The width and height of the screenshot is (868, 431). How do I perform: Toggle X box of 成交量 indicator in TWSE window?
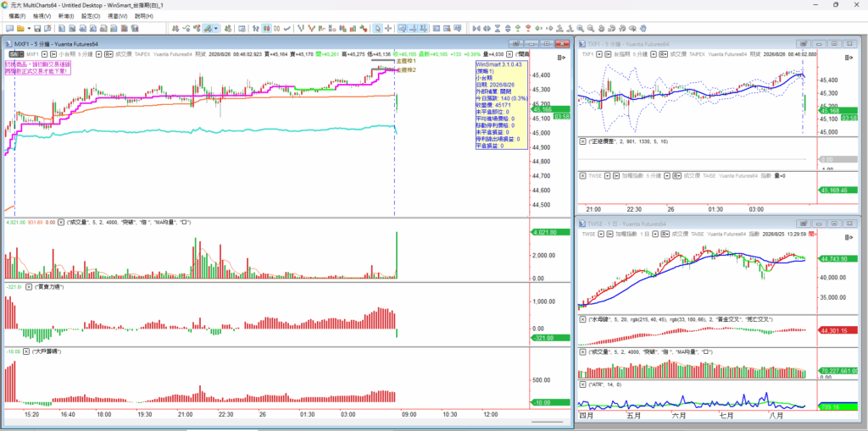pos(582,351)
